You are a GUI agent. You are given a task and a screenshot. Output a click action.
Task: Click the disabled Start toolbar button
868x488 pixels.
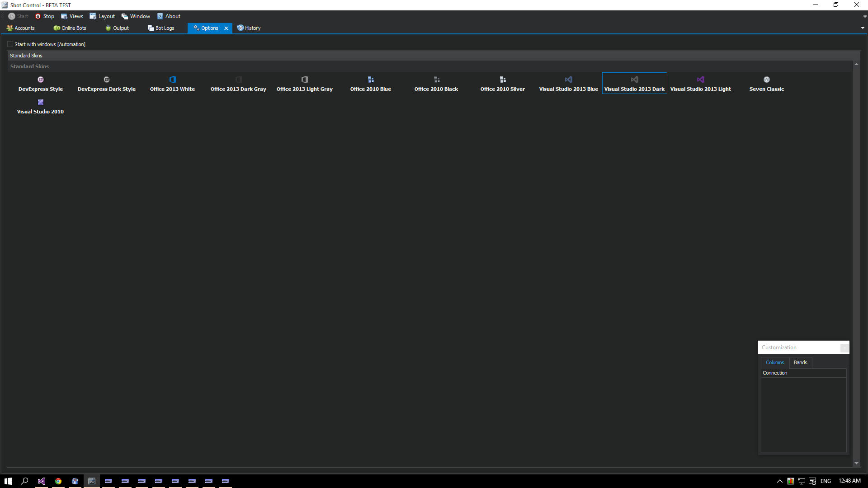pyautogui.click(x=18, y=16)
